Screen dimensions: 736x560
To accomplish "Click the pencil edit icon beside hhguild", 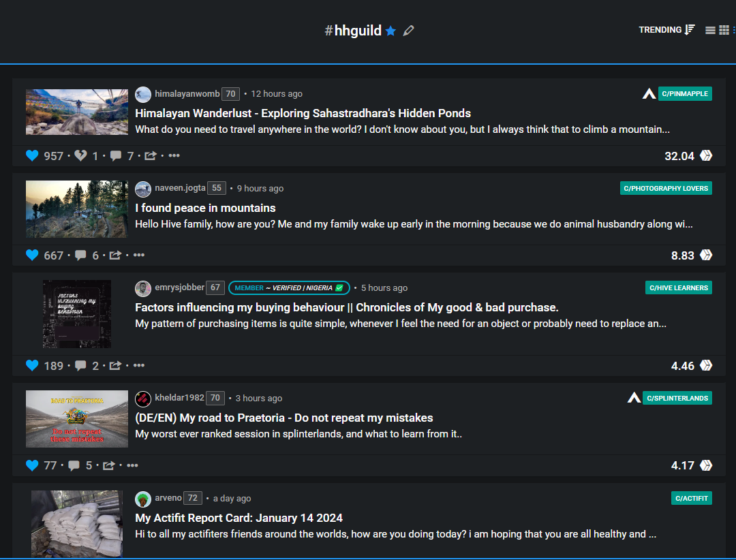I will pyautogui.click(x=409, y=31).
